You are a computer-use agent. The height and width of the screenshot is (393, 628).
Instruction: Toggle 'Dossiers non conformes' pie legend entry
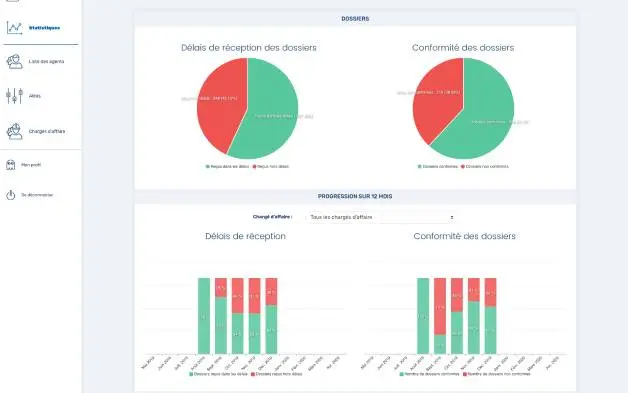[485, 167]
